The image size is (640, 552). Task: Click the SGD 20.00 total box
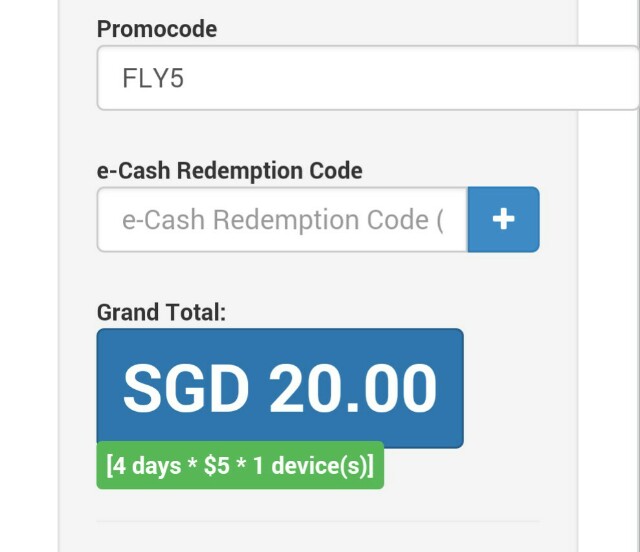(x=279, y=387)
